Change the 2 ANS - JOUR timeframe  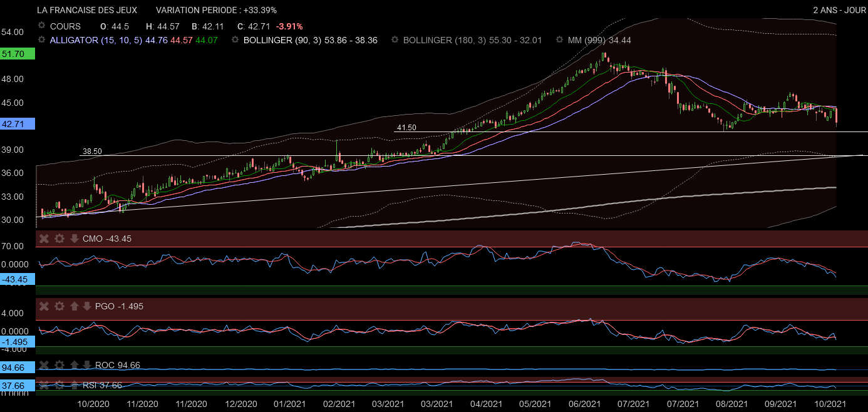pyautogui.click(x=837, y=10)
